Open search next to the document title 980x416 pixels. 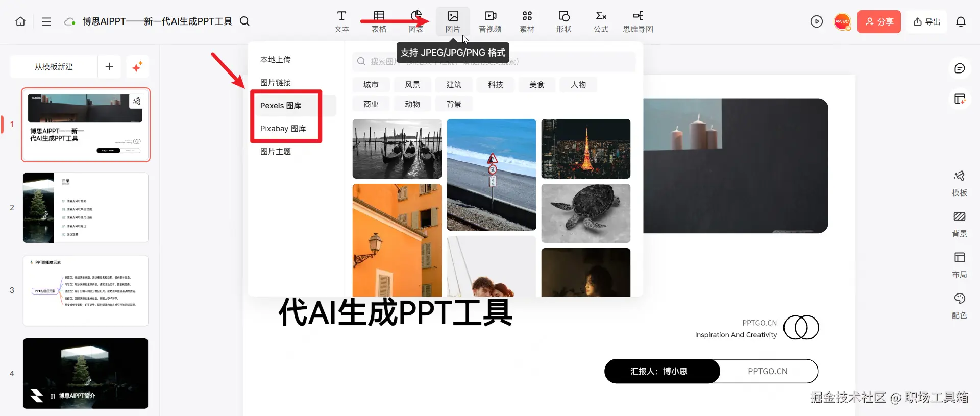244,21
